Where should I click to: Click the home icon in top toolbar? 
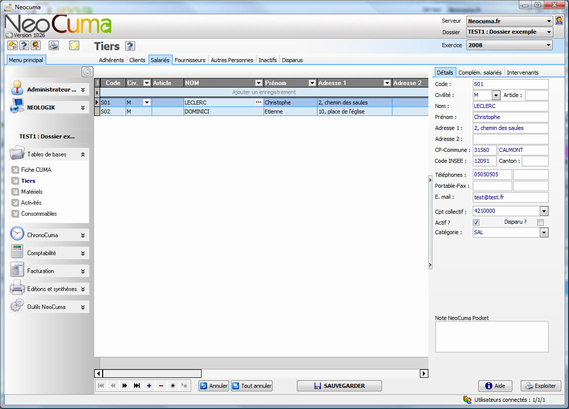12,45
